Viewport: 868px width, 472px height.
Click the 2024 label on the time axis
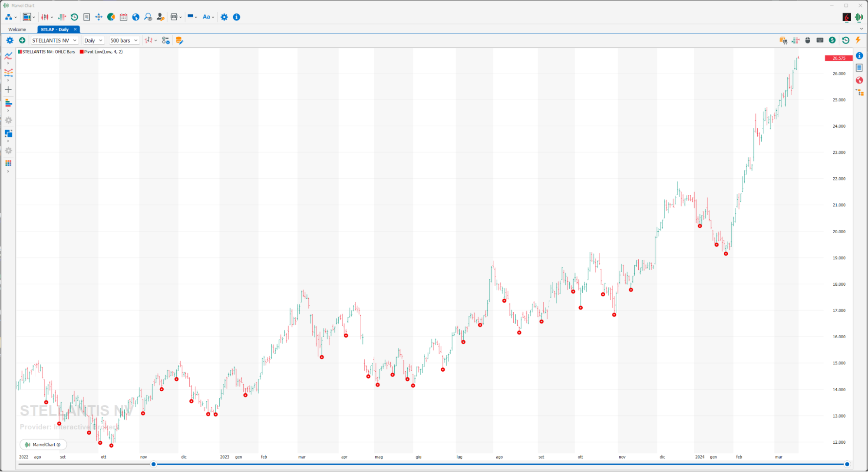pyautogui.click(x=700, y=457)
